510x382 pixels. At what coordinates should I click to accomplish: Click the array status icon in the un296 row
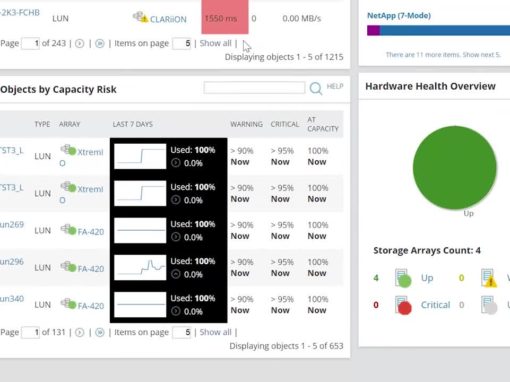click(x=69, y=266)
